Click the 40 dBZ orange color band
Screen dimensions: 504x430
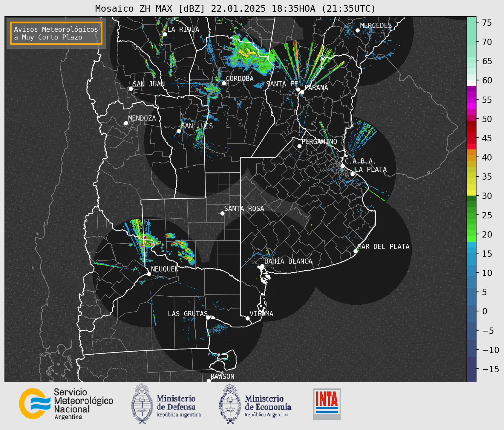tap(471, 158)
